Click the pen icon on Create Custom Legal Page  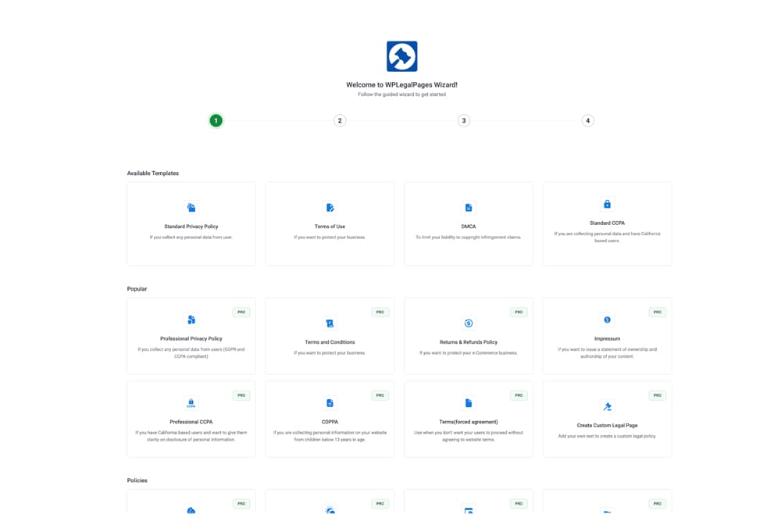(607, 405)
